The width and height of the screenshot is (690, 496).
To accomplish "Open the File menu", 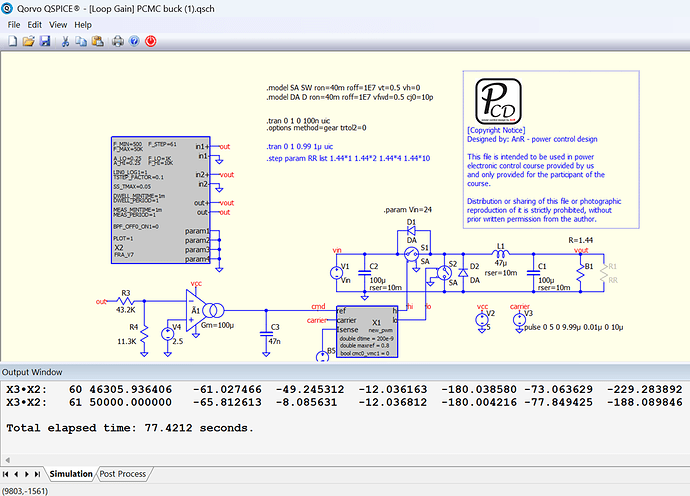I will [14, 24].
